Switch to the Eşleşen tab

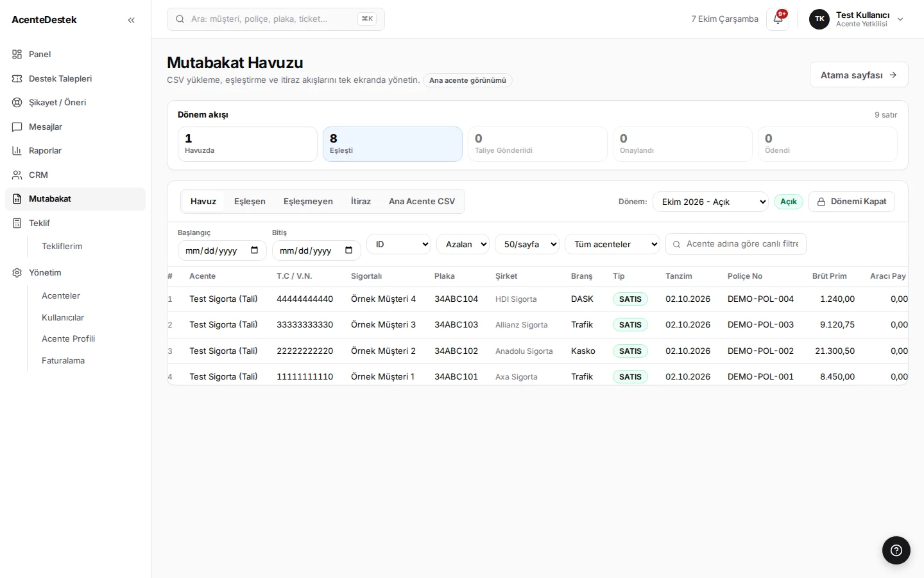click(250, 201)
